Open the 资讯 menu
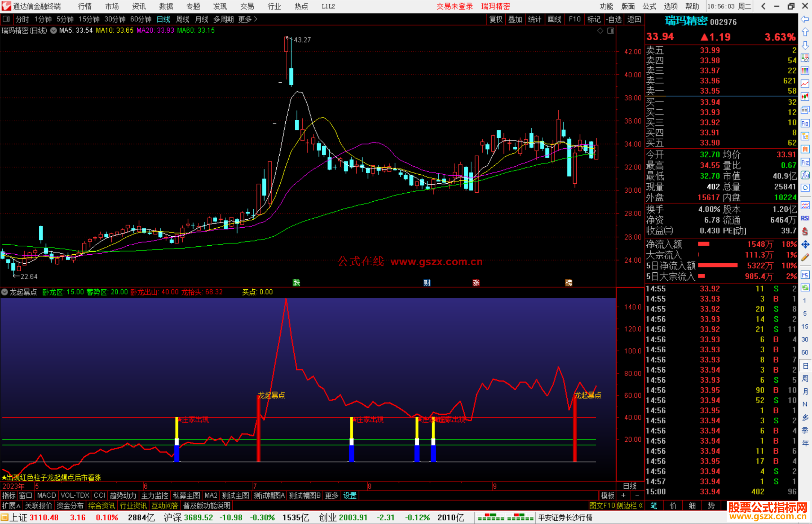812x524 pixels. 139,6
